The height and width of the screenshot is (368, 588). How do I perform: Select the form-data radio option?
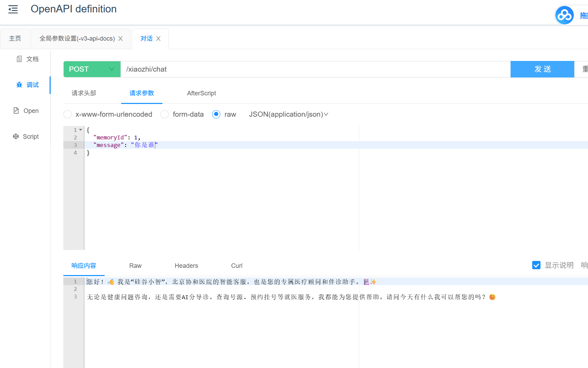point(165,114)
